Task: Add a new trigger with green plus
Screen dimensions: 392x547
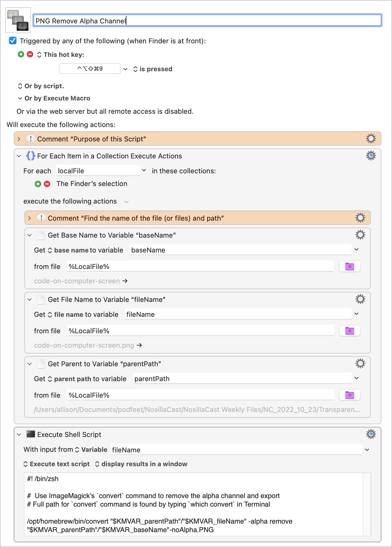Action: pyautogui.click(x=21, y=54)
